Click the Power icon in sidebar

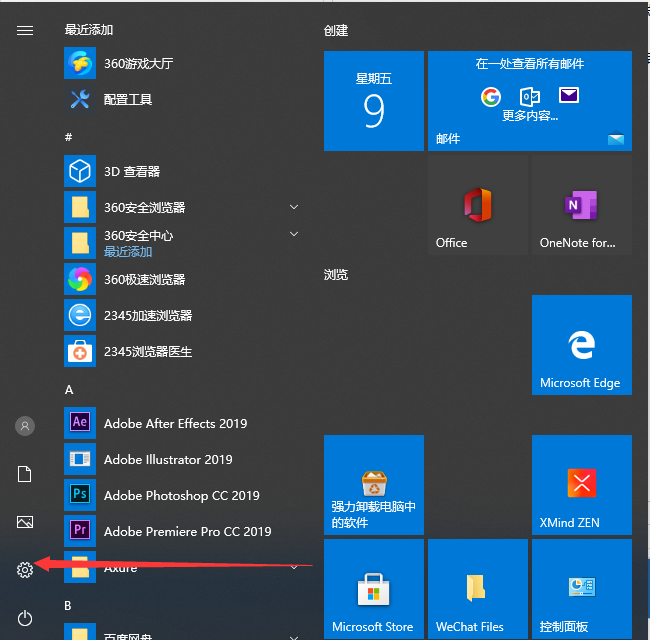click(25, 619)
